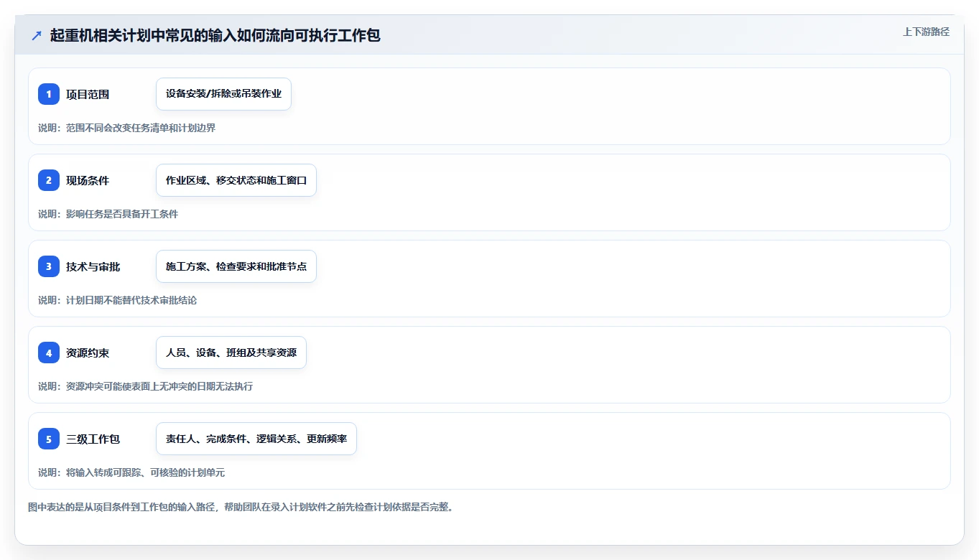
Task: Click the number 4 badge for 资源约束
Action: [x=49, y=353]
